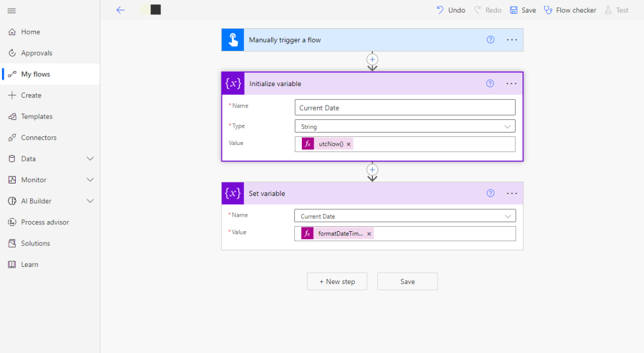Open more options for Set variable
Viewport: 644px width, 353px height.
[512, 193]
